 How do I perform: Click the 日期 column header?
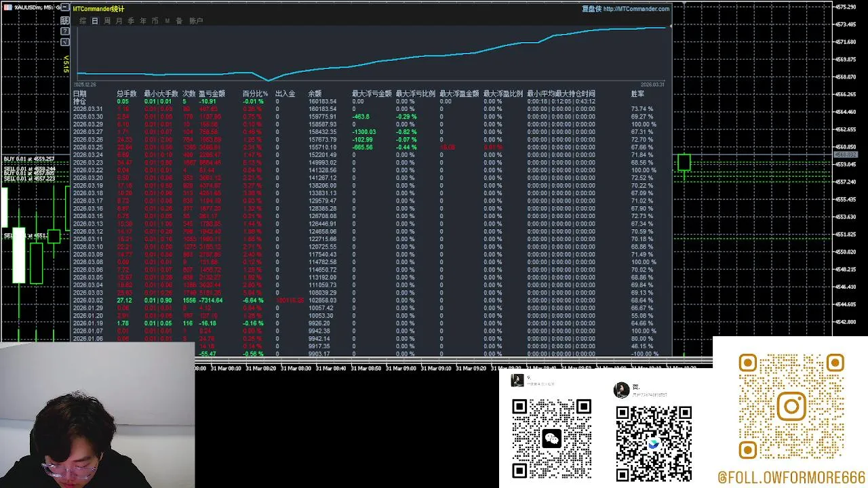pyautogui.click(x=80, y=94)
